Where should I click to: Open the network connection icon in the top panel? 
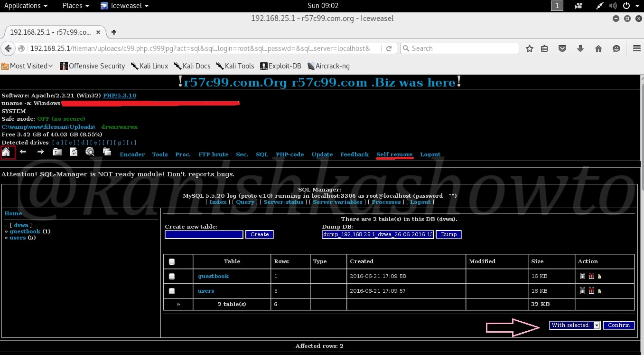coord(601,6)
